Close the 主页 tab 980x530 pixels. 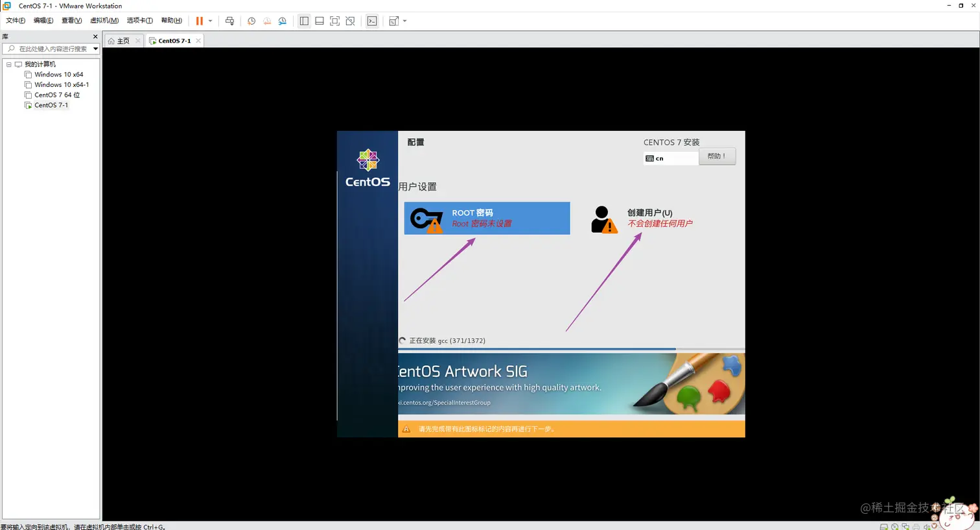click(137, 41)
